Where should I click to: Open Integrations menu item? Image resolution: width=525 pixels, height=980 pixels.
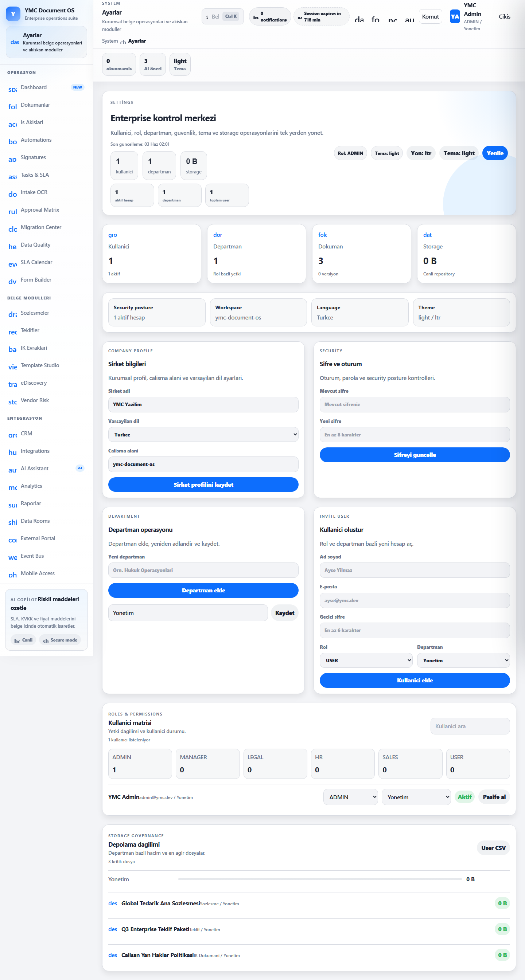(x=46, y=451)
